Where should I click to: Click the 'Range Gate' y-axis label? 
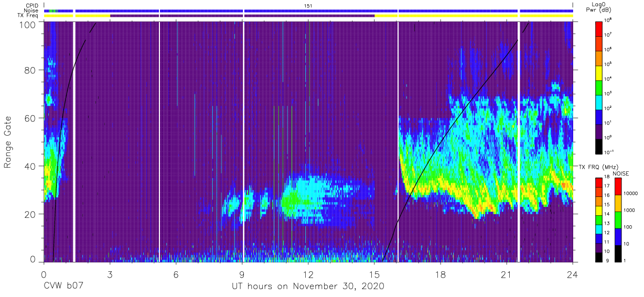click(x=8, y=142)
